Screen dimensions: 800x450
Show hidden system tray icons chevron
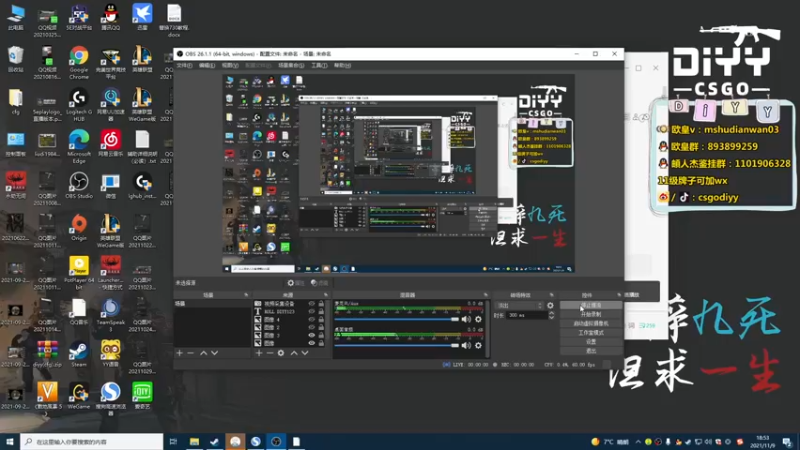(638, 442)
